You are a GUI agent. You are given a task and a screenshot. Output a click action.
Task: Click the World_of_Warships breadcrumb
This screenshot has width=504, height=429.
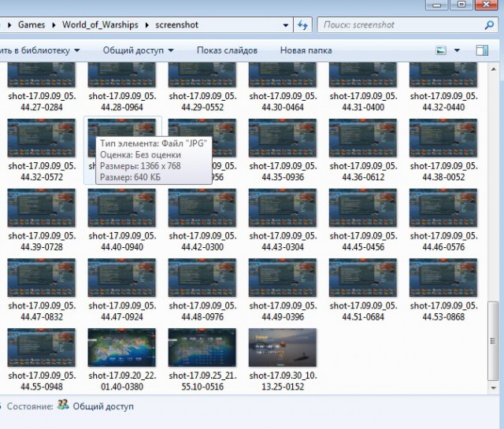pyautogui.click(x=100, y=25)
